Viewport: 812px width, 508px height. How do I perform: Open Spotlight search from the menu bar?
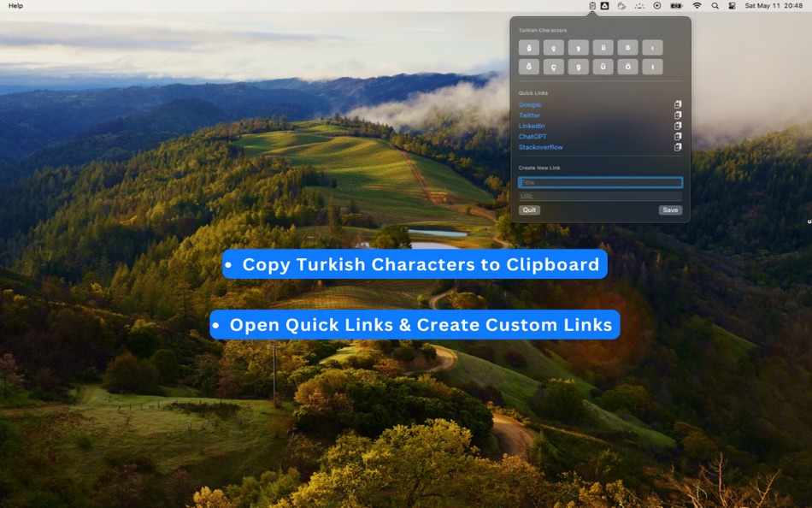point(715,6)
